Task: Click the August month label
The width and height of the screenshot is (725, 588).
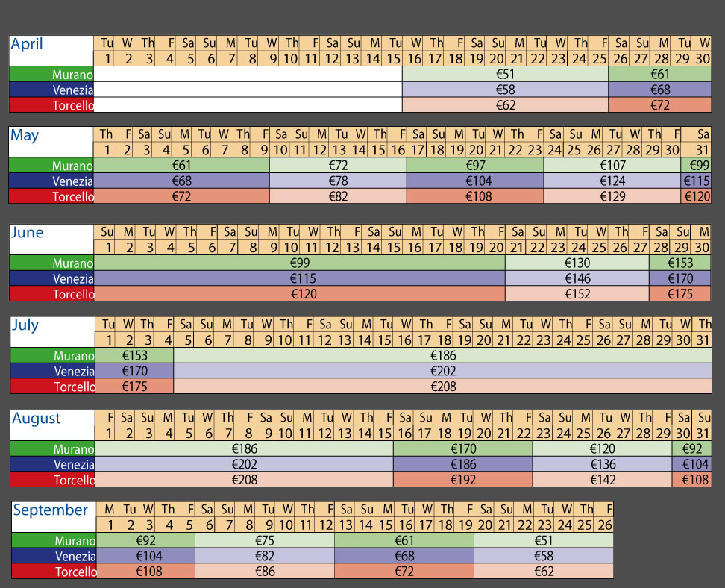Action: click(36, 418)
